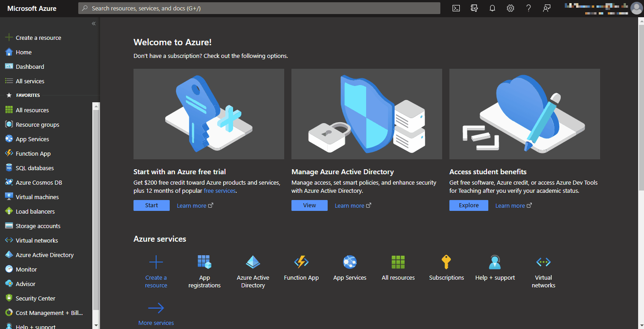This screenshot has height=329, width=644.
Task: Open the Notifications bell
Action: click(x=492, y=8)
